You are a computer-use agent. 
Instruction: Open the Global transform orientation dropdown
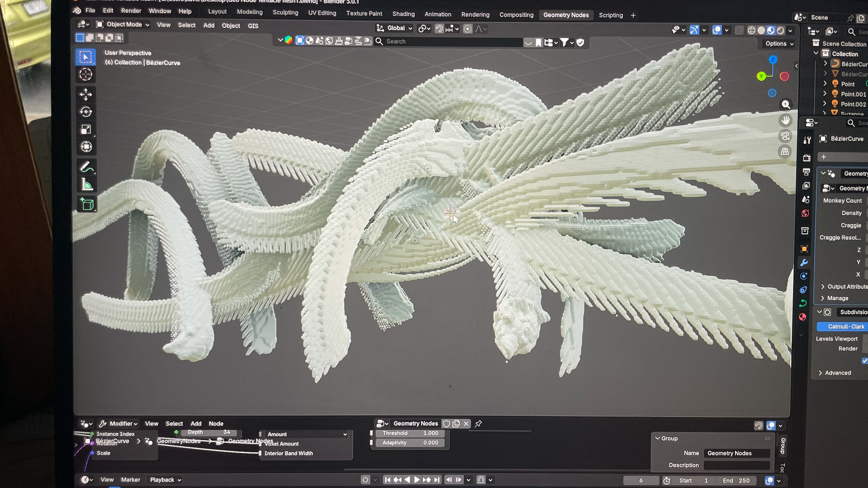pyautogui.click(x=394, y=28)
